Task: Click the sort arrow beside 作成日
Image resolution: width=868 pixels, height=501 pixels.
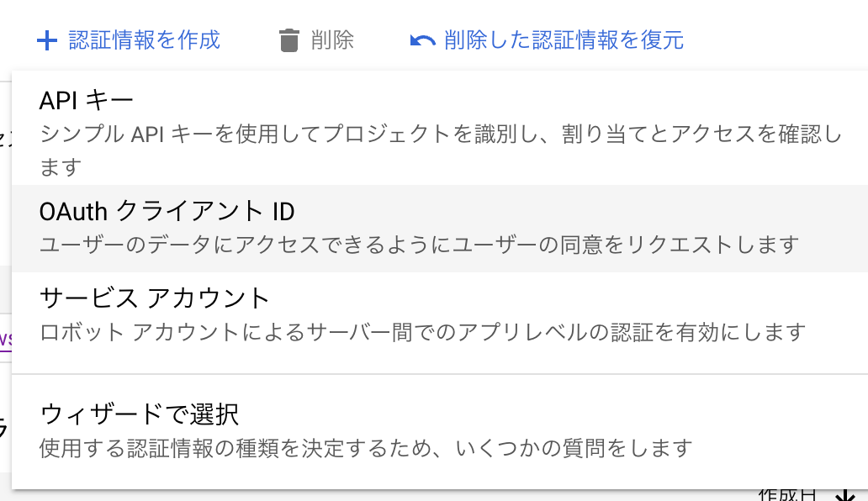Action: (x=843, y=496)
